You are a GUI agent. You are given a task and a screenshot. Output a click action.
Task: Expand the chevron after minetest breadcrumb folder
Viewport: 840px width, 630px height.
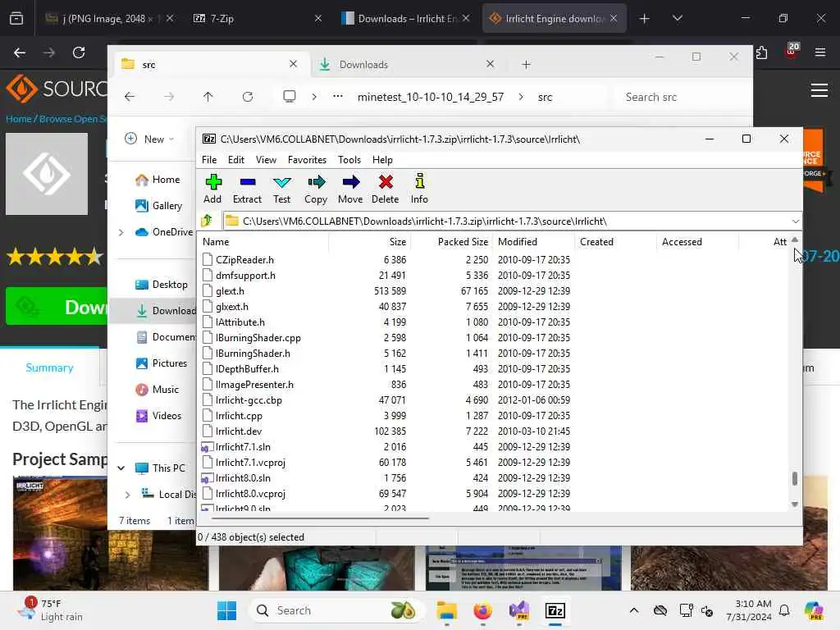521,97
